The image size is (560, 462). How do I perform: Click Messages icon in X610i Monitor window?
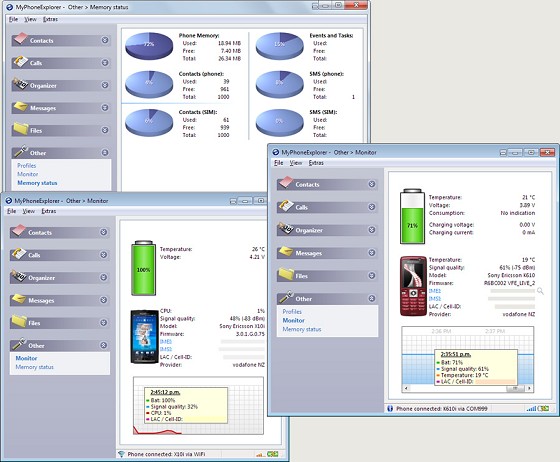(286, 251)
